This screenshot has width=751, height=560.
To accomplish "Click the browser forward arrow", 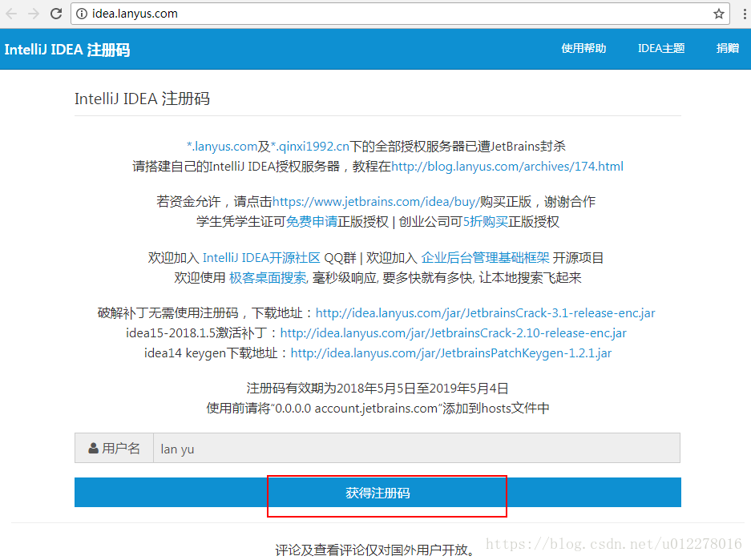I will click(34, 14).
